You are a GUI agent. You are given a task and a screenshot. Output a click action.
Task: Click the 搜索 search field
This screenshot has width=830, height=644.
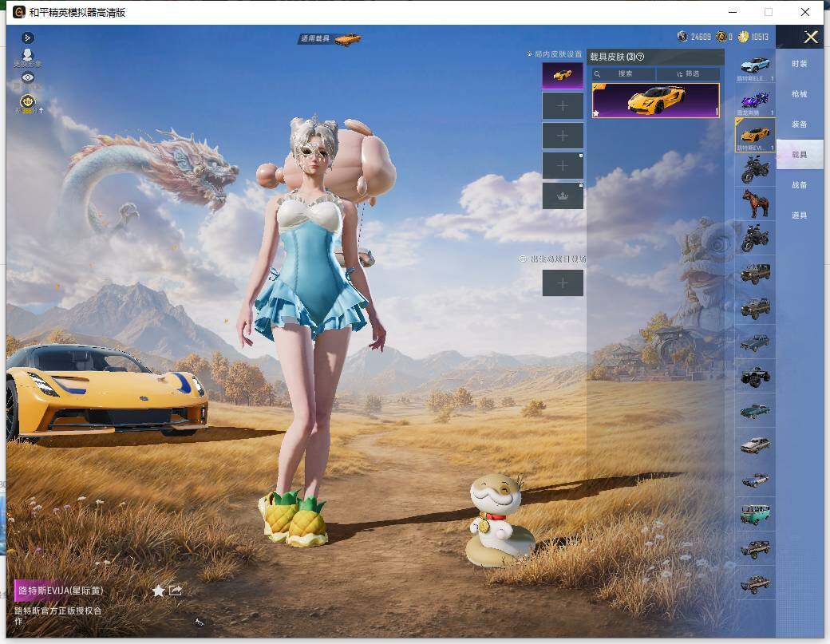pyautogui.click(x=623, y=73)
